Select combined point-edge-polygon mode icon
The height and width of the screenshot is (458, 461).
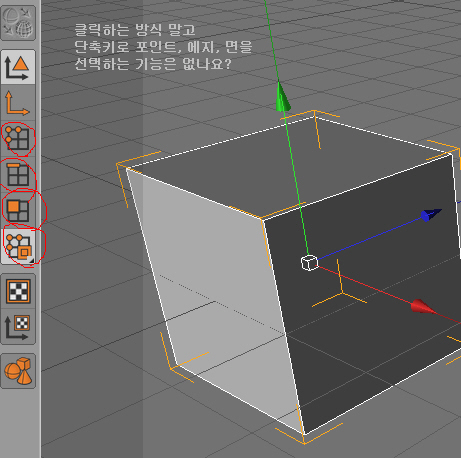[18, 246]
